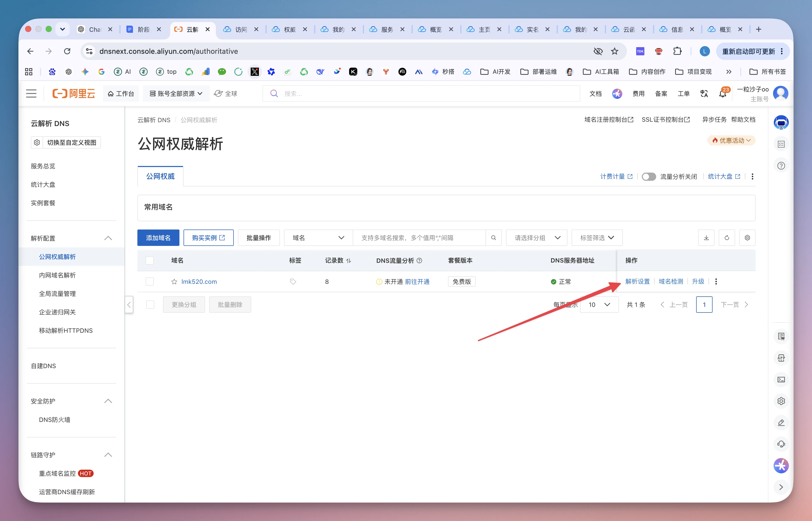Click the help question icon on right sidebar

tap(781, 166)
